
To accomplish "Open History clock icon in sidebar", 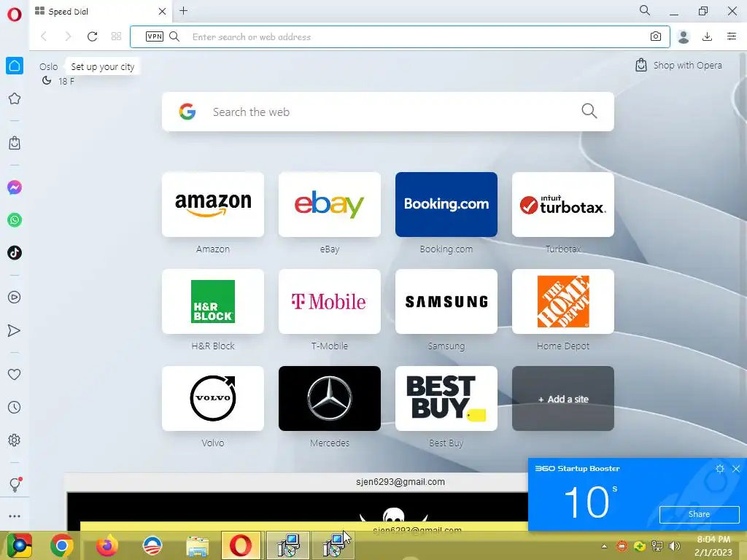I will [x=15, y=408].
